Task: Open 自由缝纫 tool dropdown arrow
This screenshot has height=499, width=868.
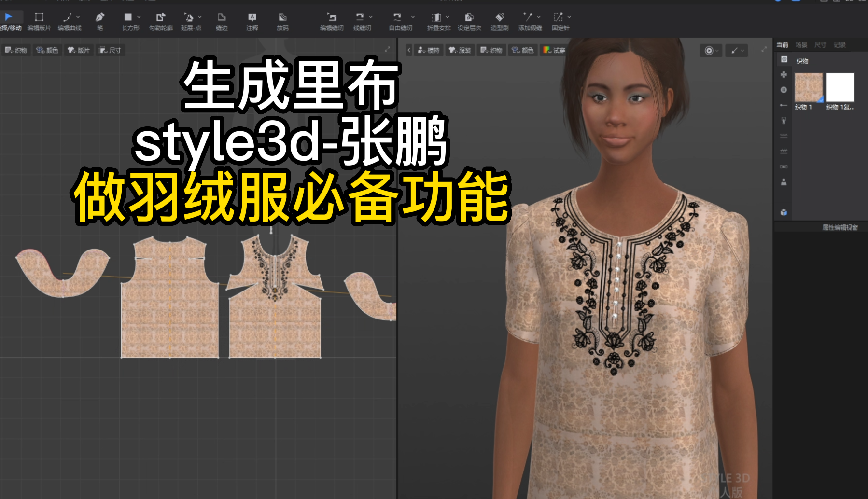Action: 413,17
